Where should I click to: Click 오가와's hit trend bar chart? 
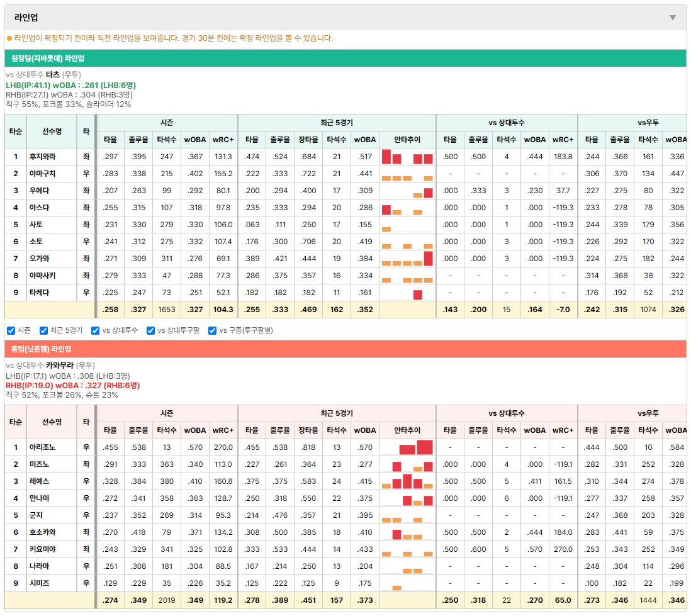coord(407,259)
